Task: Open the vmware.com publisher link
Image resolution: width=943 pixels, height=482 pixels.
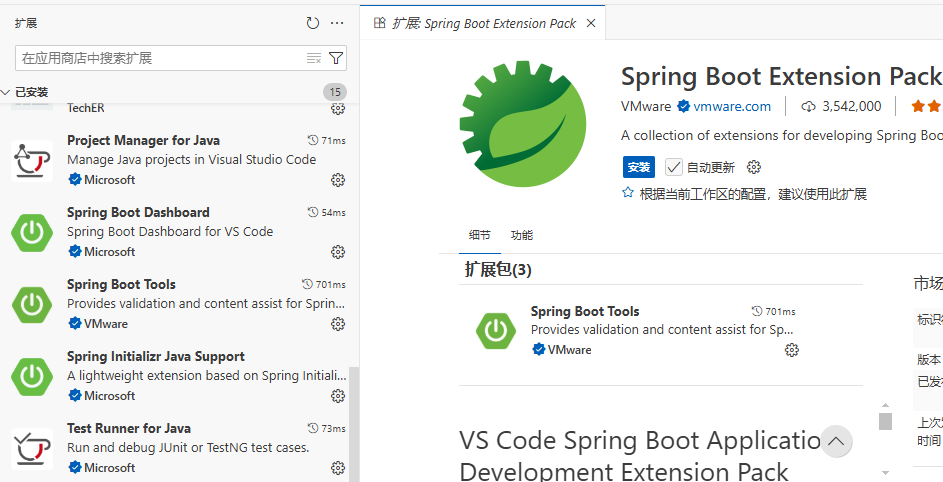Action: [x=732, y=107]
